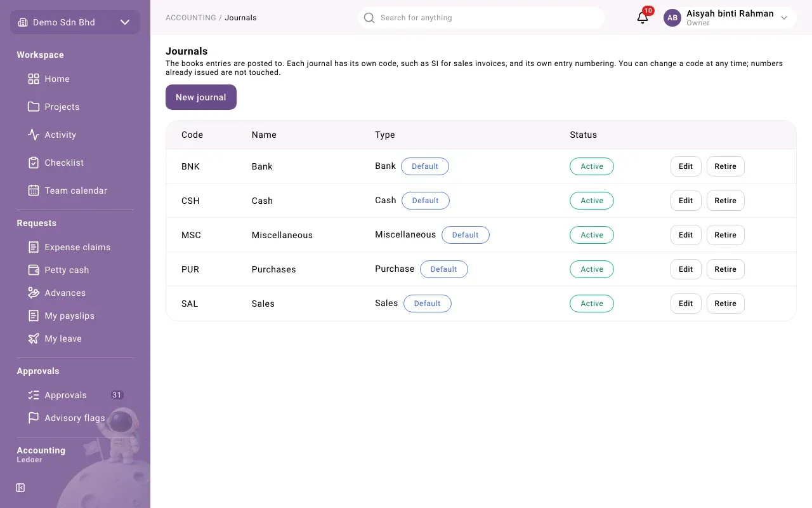
Task: Click the Checklist clipboard icon
Action: pyautogui.click(x=34, y=163)
